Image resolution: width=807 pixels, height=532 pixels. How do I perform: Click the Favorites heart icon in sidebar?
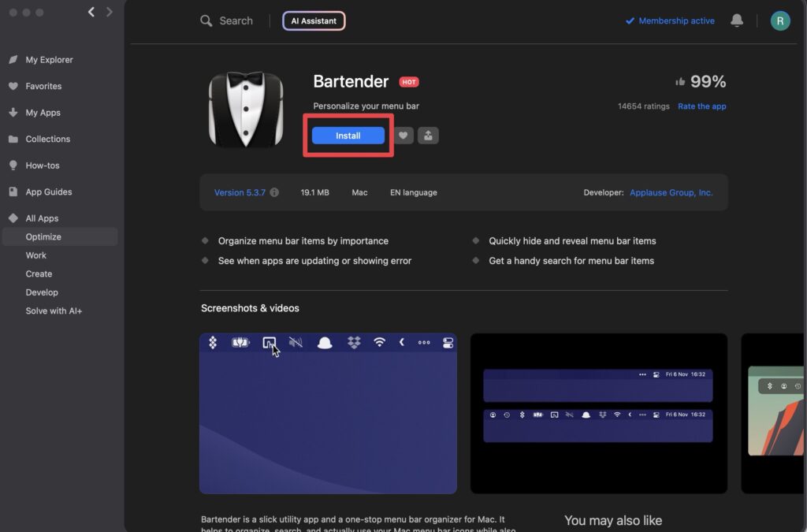(13, 86)
